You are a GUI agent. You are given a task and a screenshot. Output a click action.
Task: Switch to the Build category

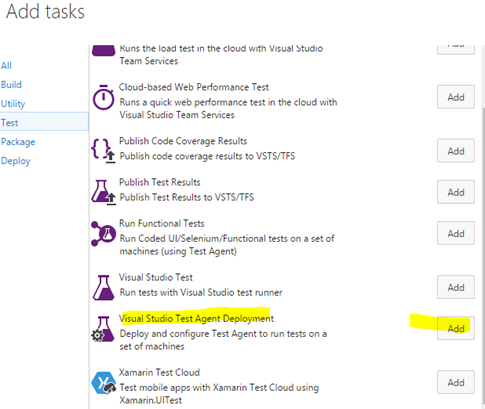[11, 84]
